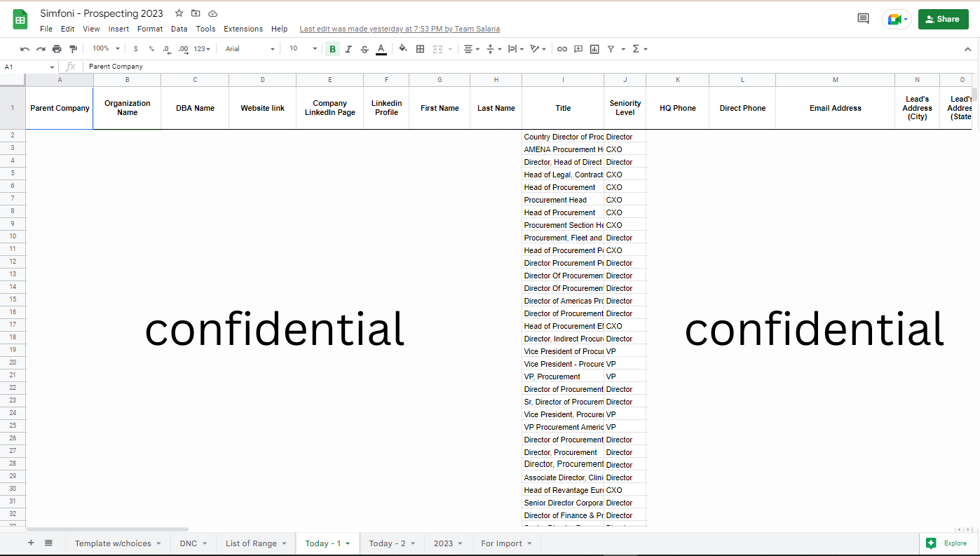Click the Name box showing A1
The image size is (980, 556).
coord(29,67)
